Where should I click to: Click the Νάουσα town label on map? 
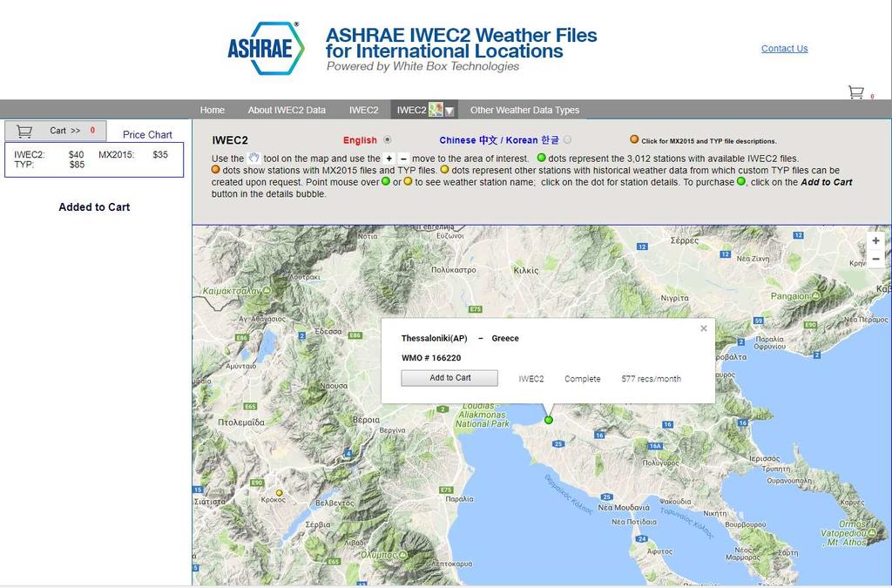pos(334,386)
